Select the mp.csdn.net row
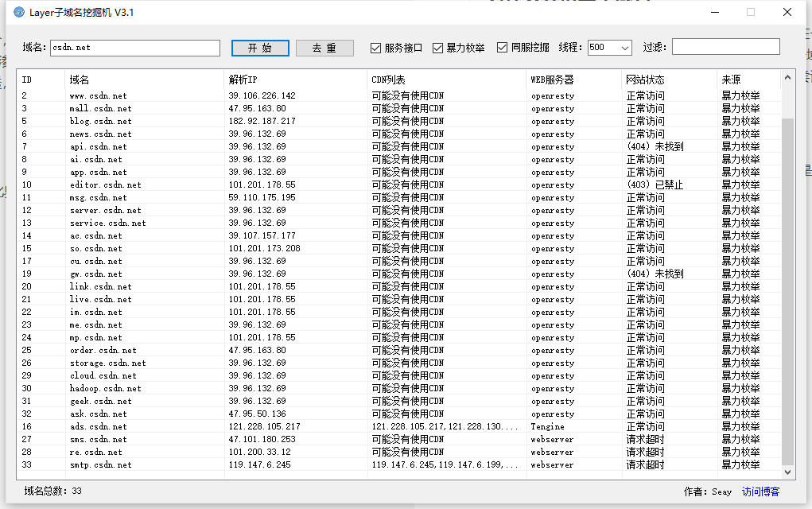This screenshot has width=812, height=509. pos(398,337)
